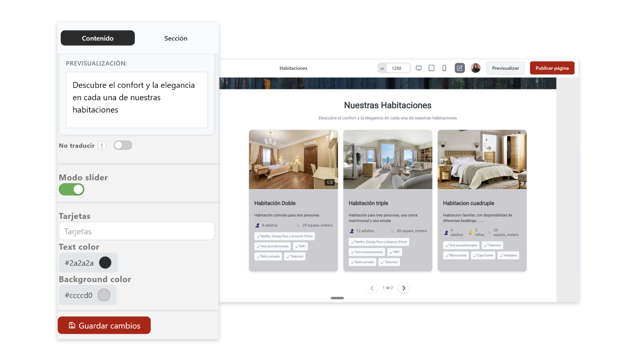The width and height of the screenshot is (644, 362).
Task: Enable the No traducir toggle
Action: tap(123, 145)
